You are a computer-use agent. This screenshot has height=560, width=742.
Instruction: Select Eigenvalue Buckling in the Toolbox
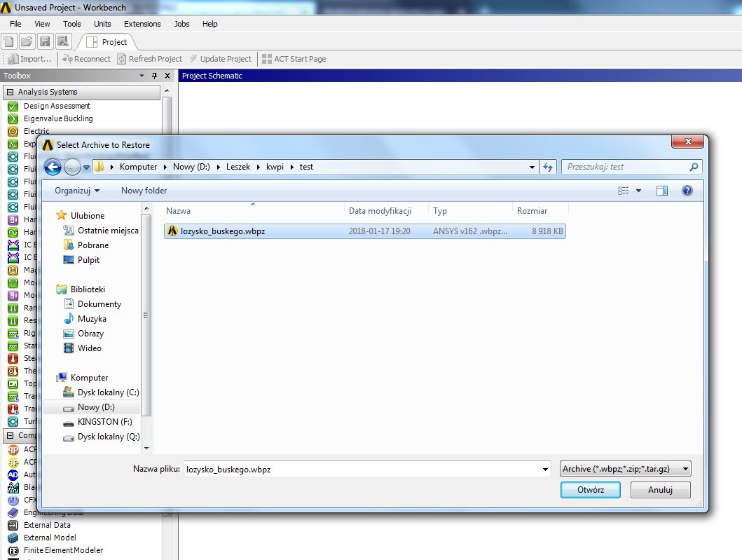click(x=58, y=118)
